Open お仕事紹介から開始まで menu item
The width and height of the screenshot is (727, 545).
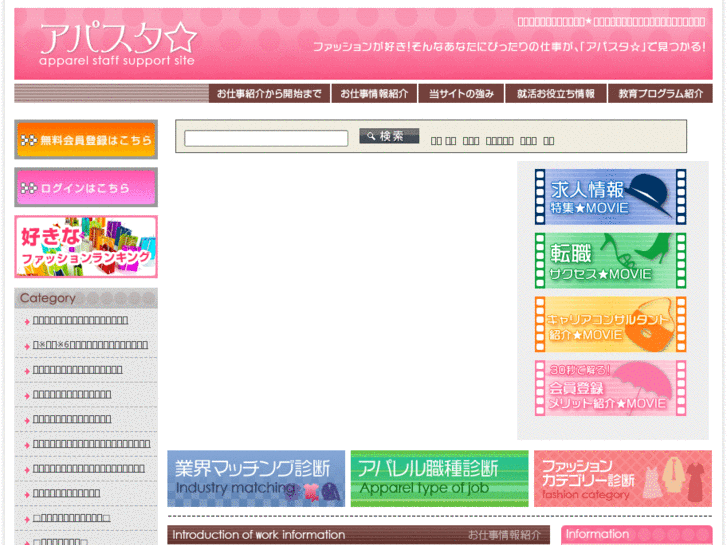[x=269, y=94]
